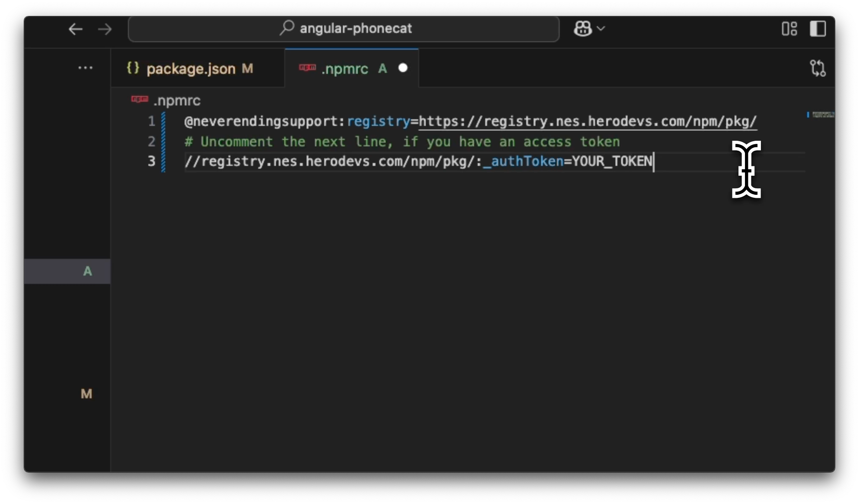Select the .npmrc editor tab
Image resolution: width=859 pixels, height=504 pixels.
click(344, 69)
